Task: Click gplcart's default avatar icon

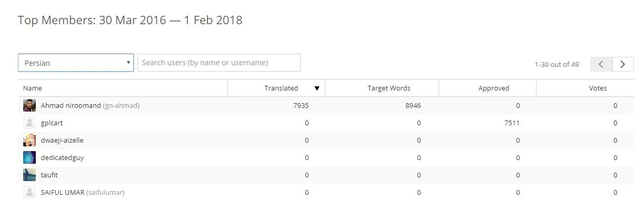Action: point(29,123)
